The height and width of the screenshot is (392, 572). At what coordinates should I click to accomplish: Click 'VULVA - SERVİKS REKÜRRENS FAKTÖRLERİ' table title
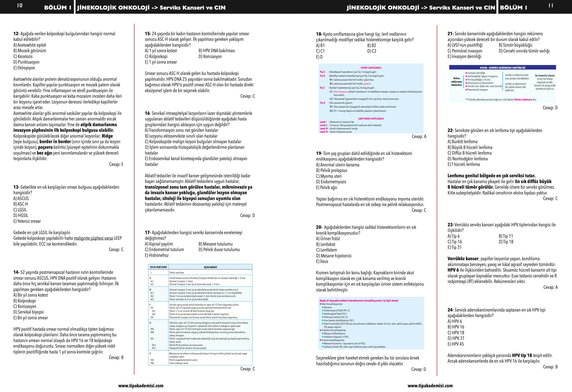(502, 68)
